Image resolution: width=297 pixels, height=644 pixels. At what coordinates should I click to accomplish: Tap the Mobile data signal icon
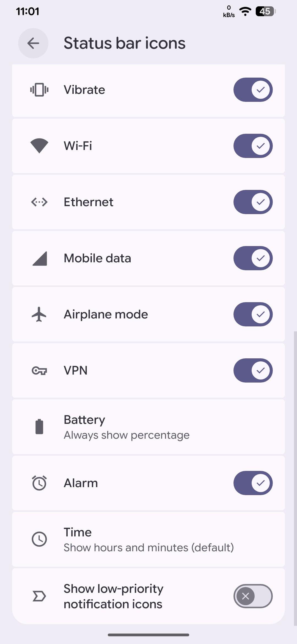[x=40, y=258]
